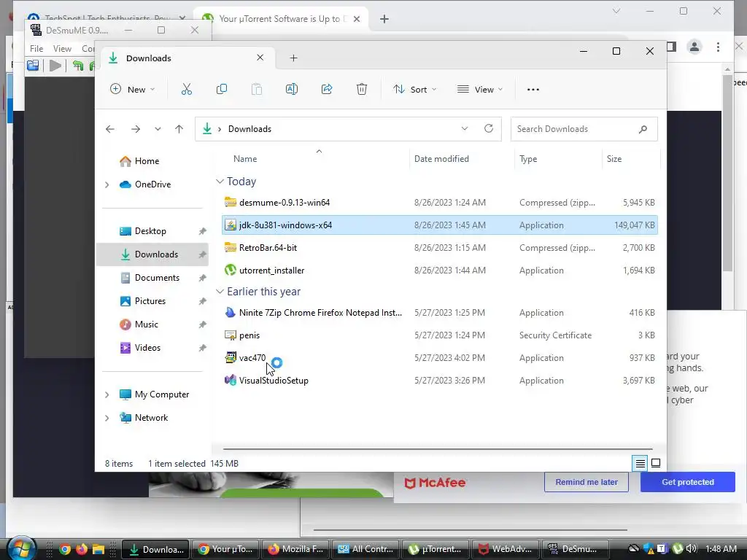
Task: Collapse the Earlier this year group
Action: tap(220, 292)
